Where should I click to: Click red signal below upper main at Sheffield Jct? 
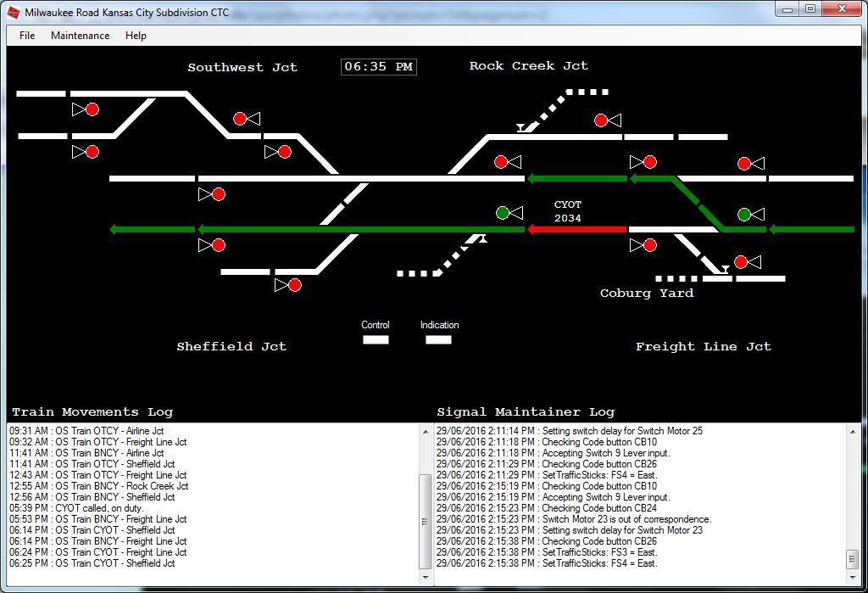coord(212,194)
